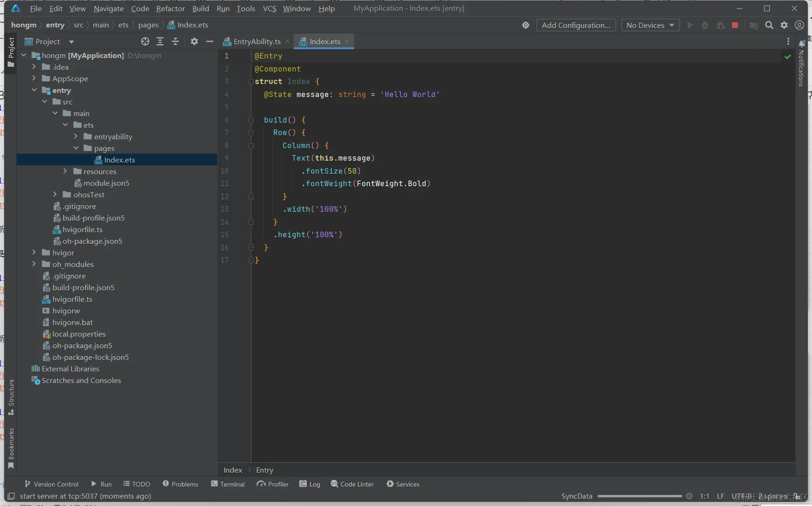Expand the resources folder

tap(65, 171)
